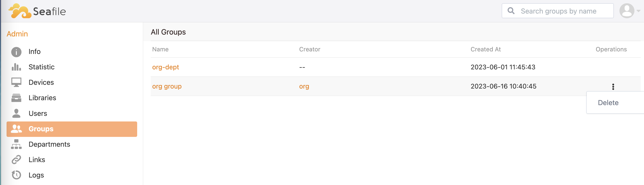The width and height of the screenshot is (644, 185).
Task: Open the org group link
Action: pos(167,86)
